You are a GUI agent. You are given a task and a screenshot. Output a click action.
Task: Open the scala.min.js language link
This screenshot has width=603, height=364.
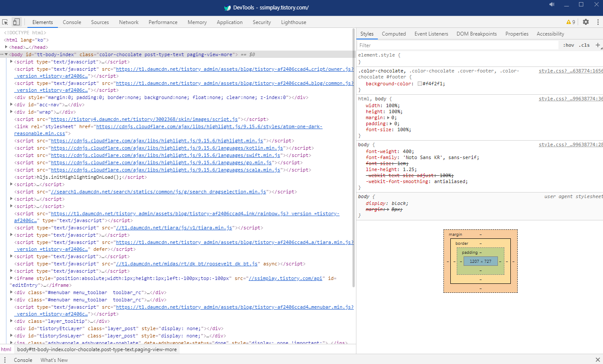click(166, 170)
